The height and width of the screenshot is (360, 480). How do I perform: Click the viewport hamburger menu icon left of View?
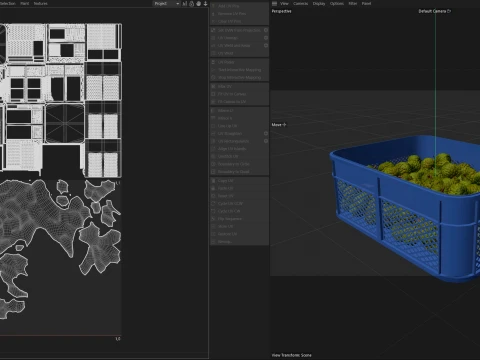tap(274, 3)
